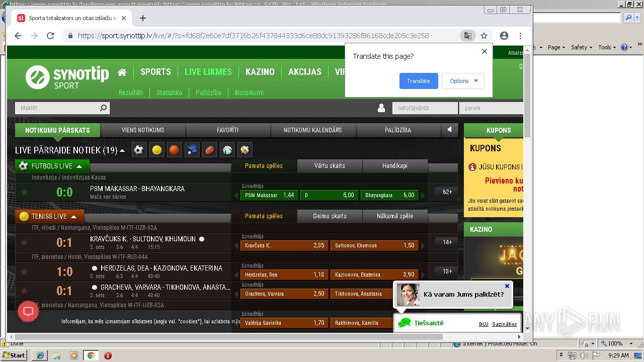Close the Translate this page popup

point(485,51)
